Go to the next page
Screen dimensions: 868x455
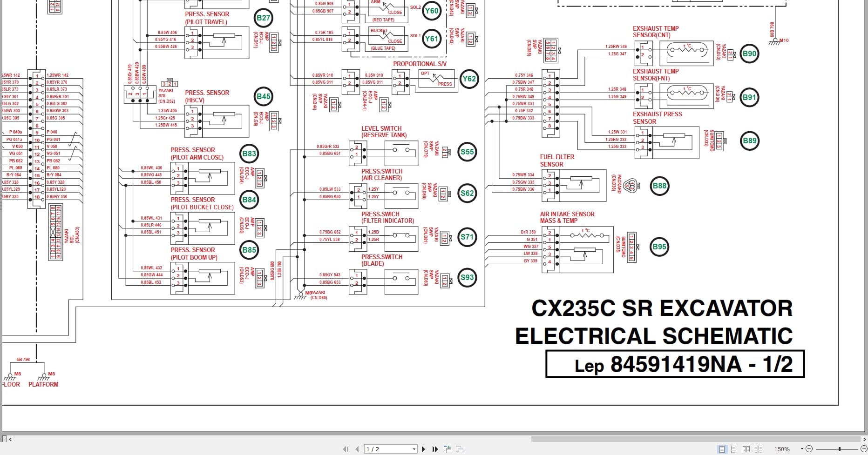(424, 448)
